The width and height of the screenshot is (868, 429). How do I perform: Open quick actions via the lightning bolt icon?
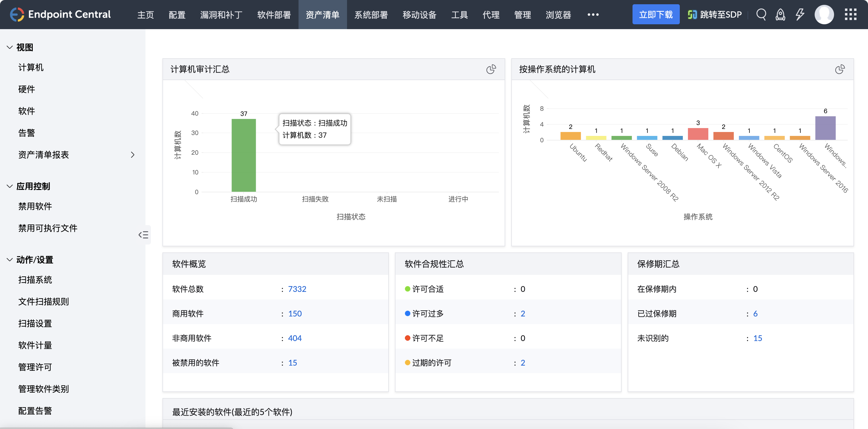coord(800,15)
